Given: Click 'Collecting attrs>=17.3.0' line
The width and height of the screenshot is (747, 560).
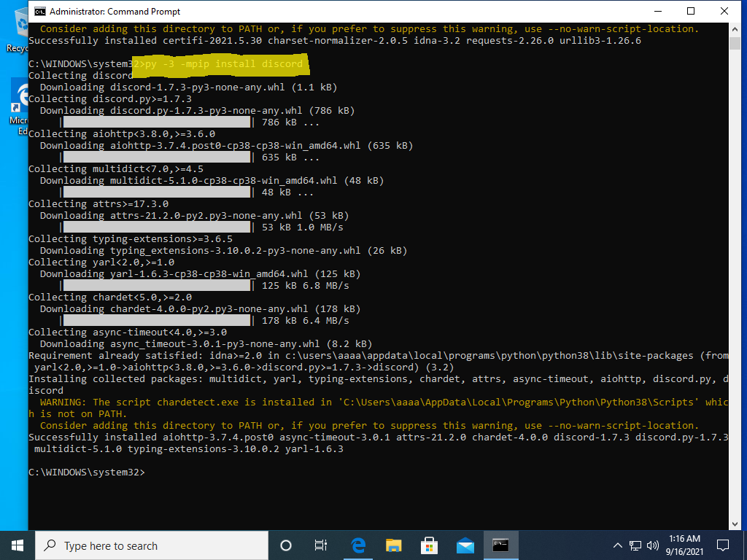Looking at the screenshot, I should coord(98,204).
